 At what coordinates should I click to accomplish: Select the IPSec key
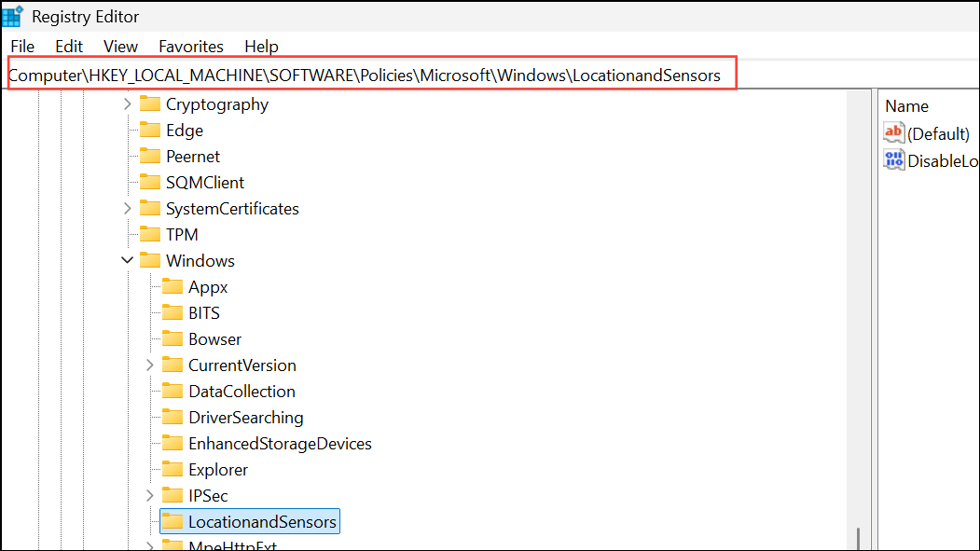pyautogui.click(x=208, y=496)
